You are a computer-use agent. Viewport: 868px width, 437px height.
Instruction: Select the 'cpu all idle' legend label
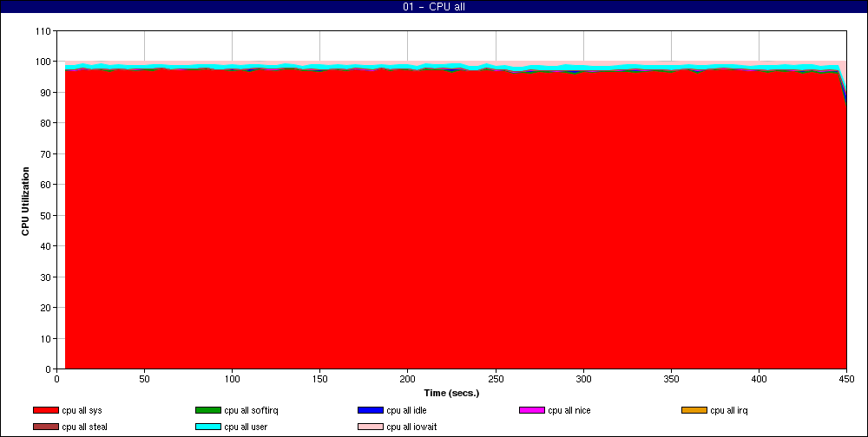click(407, 411)
